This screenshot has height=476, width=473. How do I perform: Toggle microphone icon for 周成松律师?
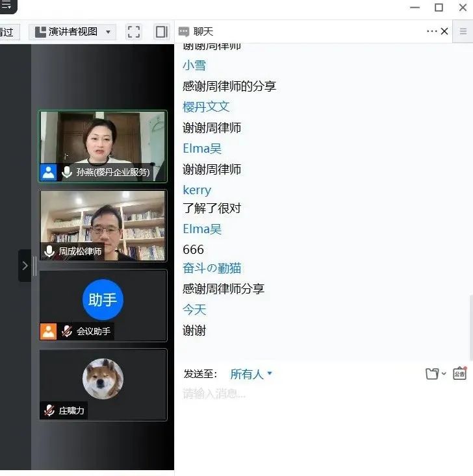point(49,251)
